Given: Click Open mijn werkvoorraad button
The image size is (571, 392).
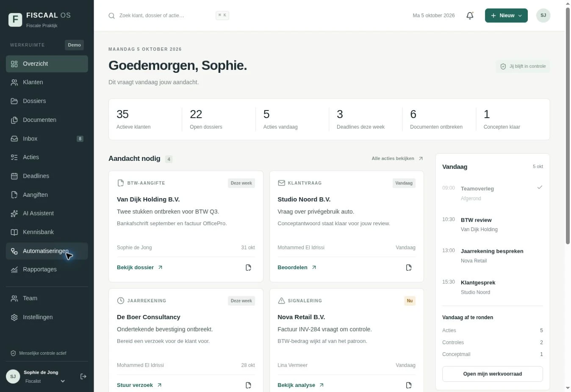Looking at the screenshot, I should pyautogui.click(x=493, y=374).
